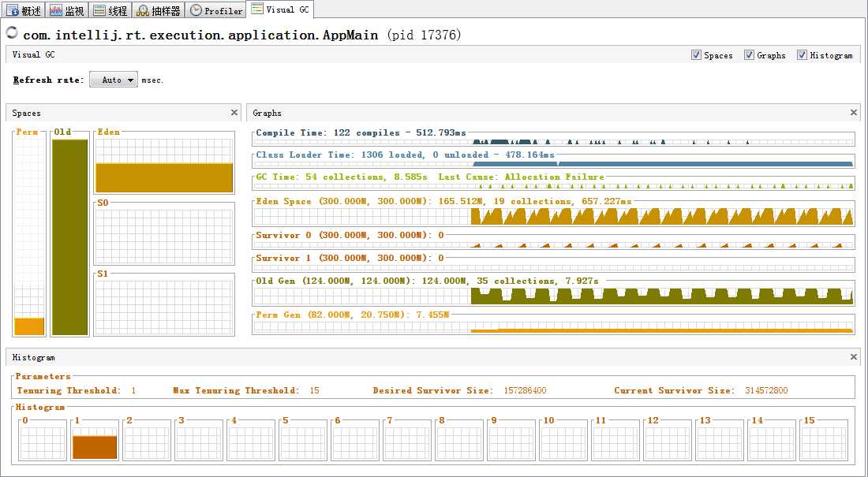Click histogram age bucket 8
This screenshot has width=868, height=477.
tap(459, 440)
